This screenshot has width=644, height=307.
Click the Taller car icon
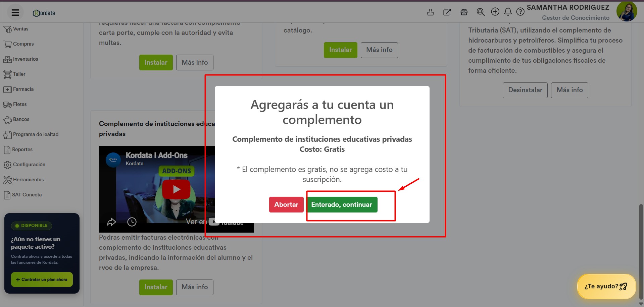(7, 74)
